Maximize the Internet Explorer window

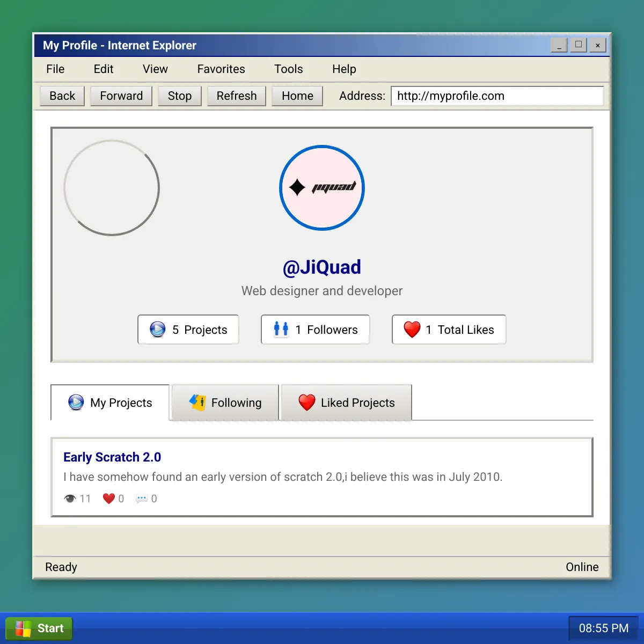click(579, 45)
